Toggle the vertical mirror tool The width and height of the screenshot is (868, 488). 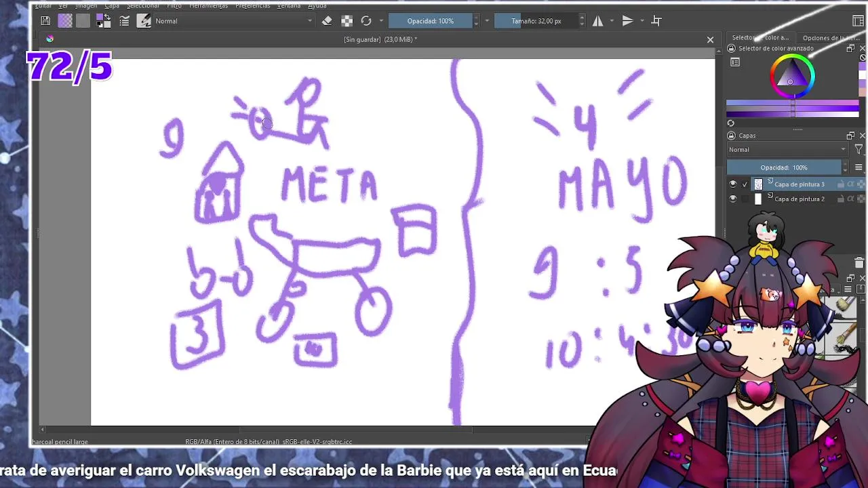pos(627,21)
